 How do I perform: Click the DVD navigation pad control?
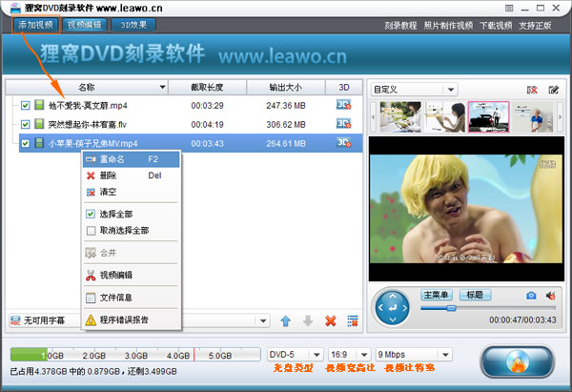point(392,308)
